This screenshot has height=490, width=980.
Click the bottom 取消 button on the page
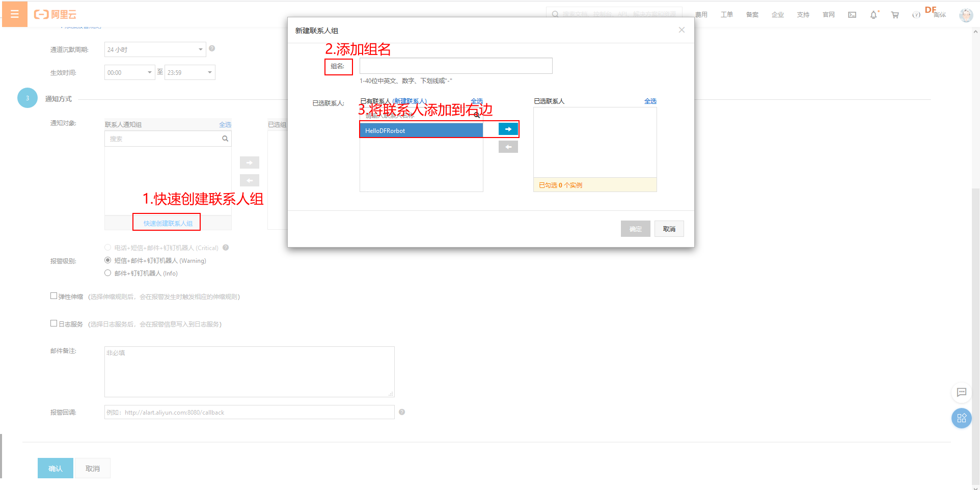(93, 468)
